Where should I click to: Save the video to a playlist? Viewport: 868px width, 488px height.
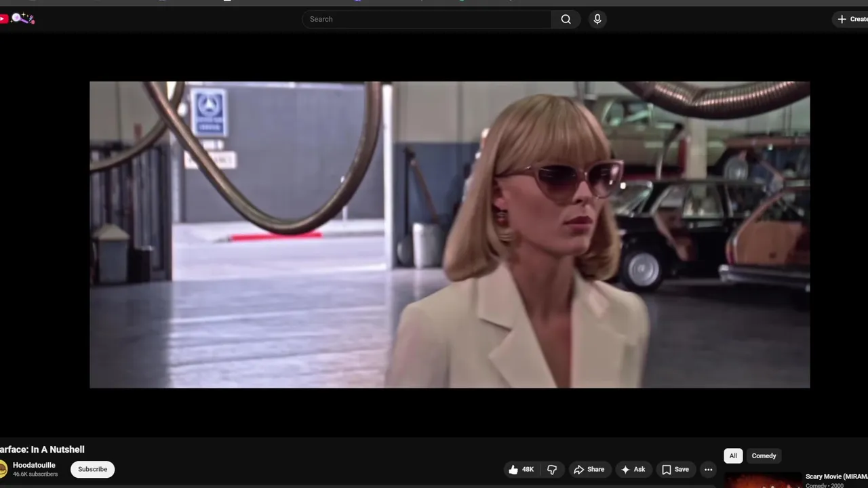pos(675,469)
